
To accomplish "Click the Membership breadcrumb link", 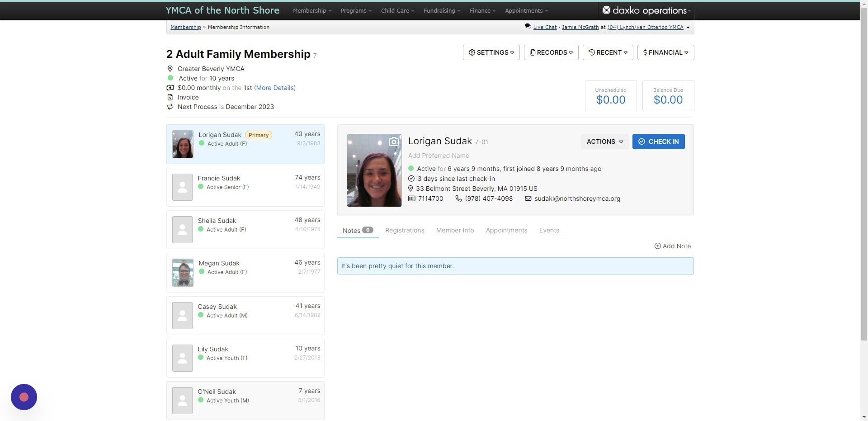I will 186,27.
